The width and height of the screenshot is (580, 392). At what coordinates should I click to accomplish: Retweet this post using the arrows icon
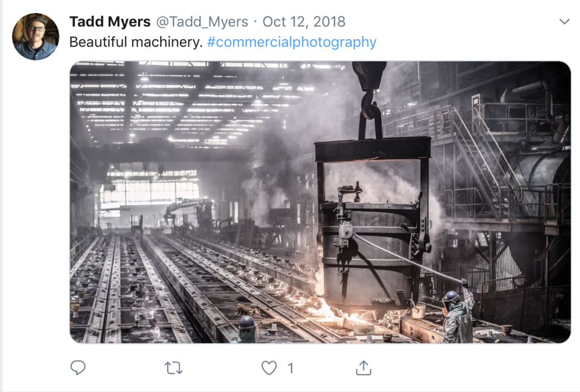pos(173,368)
